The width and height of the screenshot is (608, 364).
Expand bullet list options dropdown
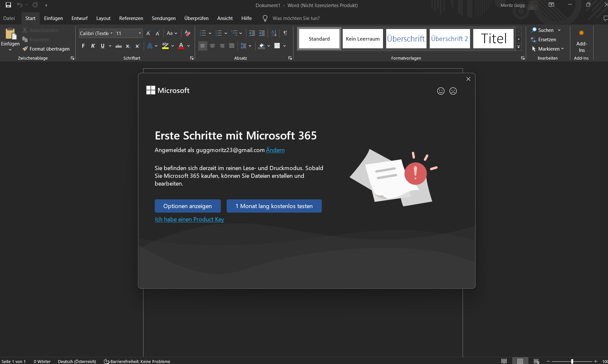(210, 33)
